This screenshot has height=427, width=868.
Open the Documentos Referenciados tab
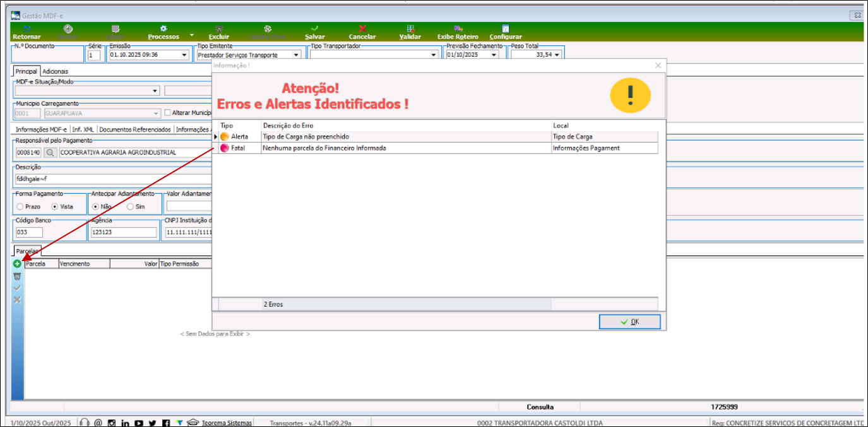pyautogui.click(x=135, y=129)
